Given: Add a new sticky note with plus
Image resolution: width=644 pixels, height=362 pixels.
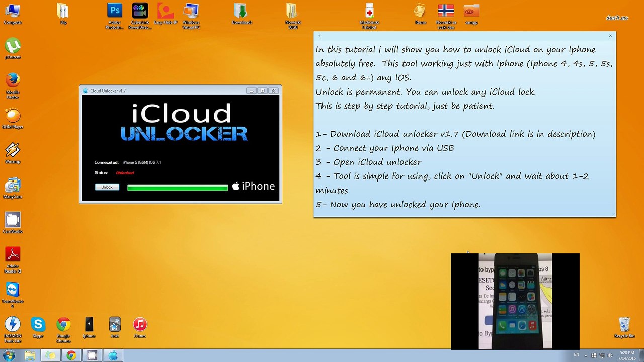Looking at the screenshot, I should point(319,36).
